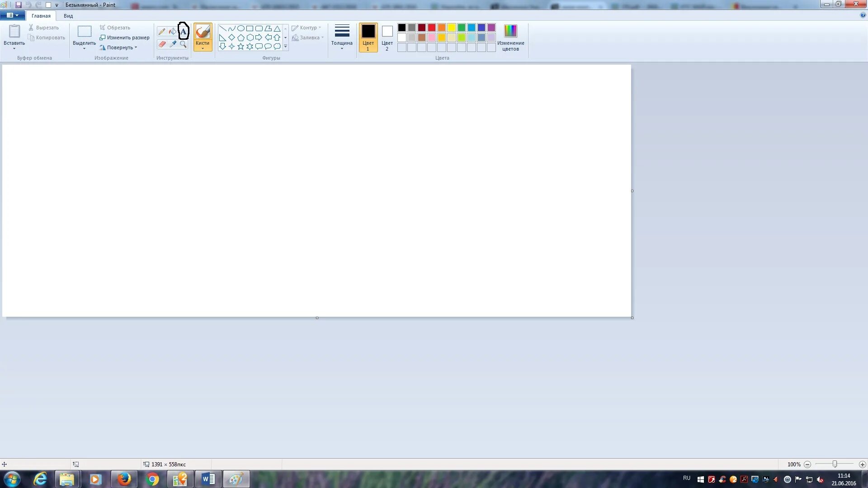868x488 pixels.
Task: Click the Обрезать crop button
Action: point(115,28)
